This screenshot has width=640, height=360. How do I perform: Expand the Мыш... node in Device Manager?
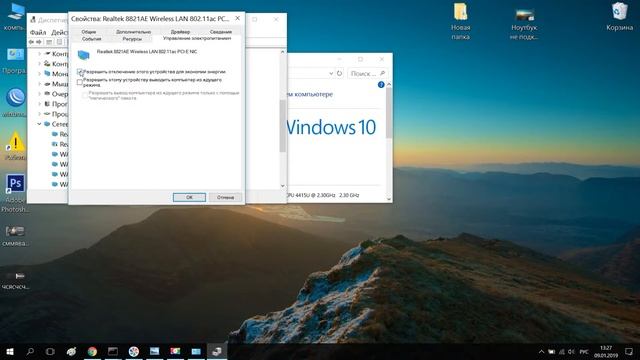39,84
